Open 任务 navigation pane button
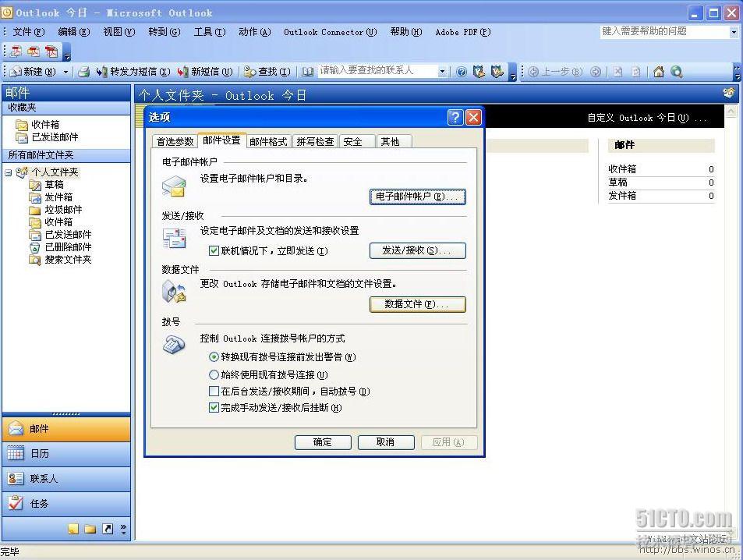Viewport: 743px width, 560px height. (x=66, y=504)
